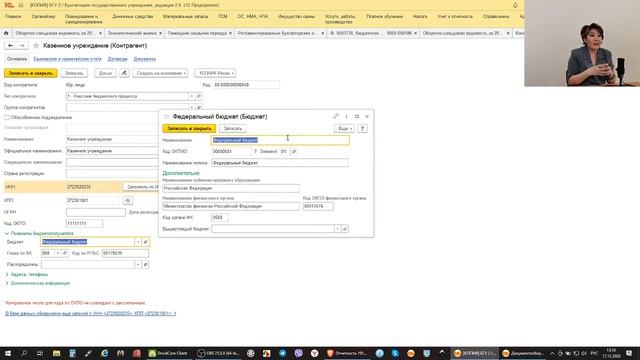Open the Элемент ОКТМО link icon in dialog

pyautogui.click(x=294, y=151)
